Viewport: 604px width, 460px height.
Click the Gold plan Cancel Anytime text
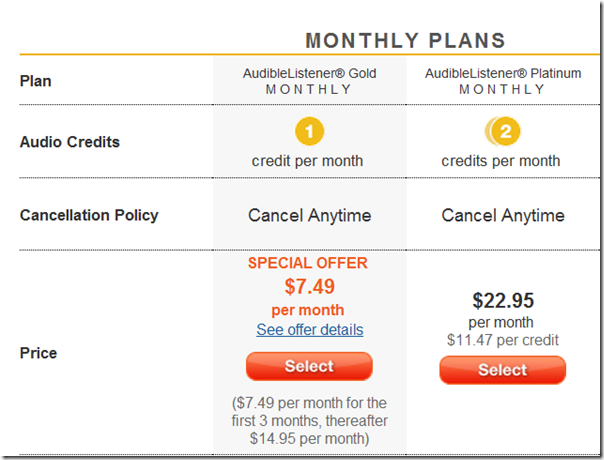tap(309, 215)
